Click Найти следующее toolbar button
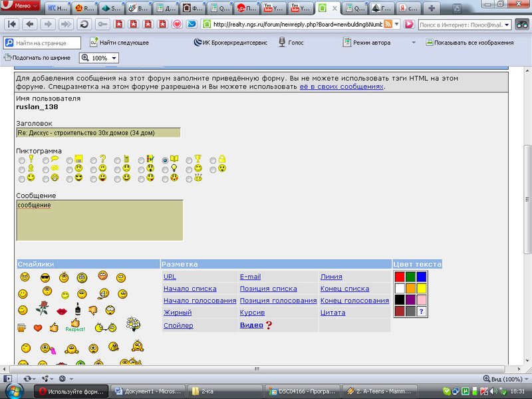The width and height of the screenshot is (532, 399). click(x=119, y=43)
